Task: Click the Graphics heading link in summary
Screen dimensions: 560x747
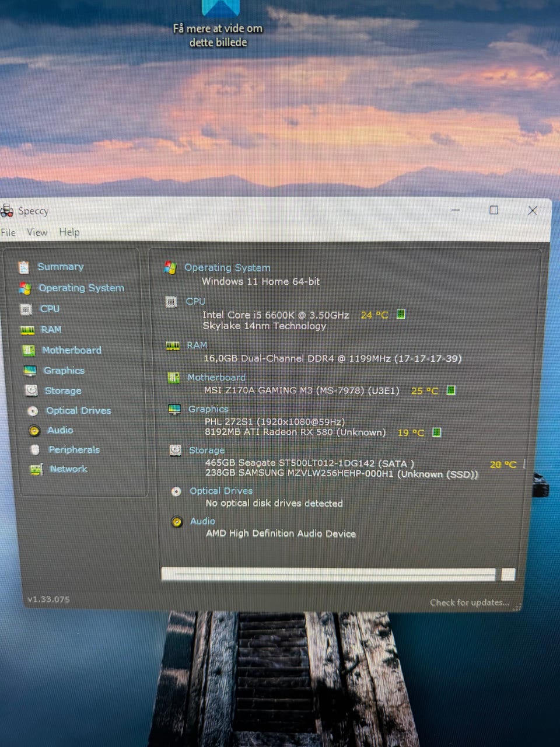Action: click(x=208, y=409)
